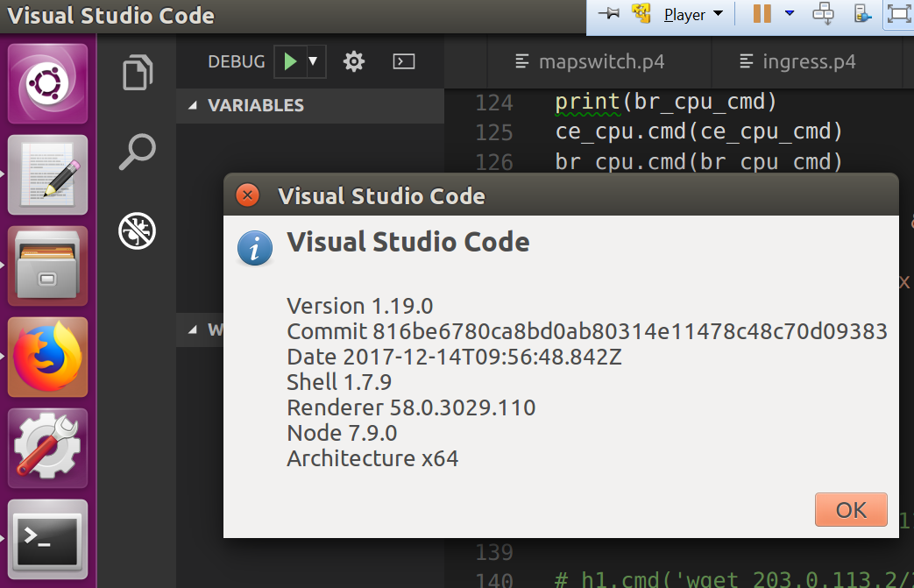Open Ubuntu Dash search in launcher
The height and width of the screenshot is (588, 914).
tap(48, 83)
